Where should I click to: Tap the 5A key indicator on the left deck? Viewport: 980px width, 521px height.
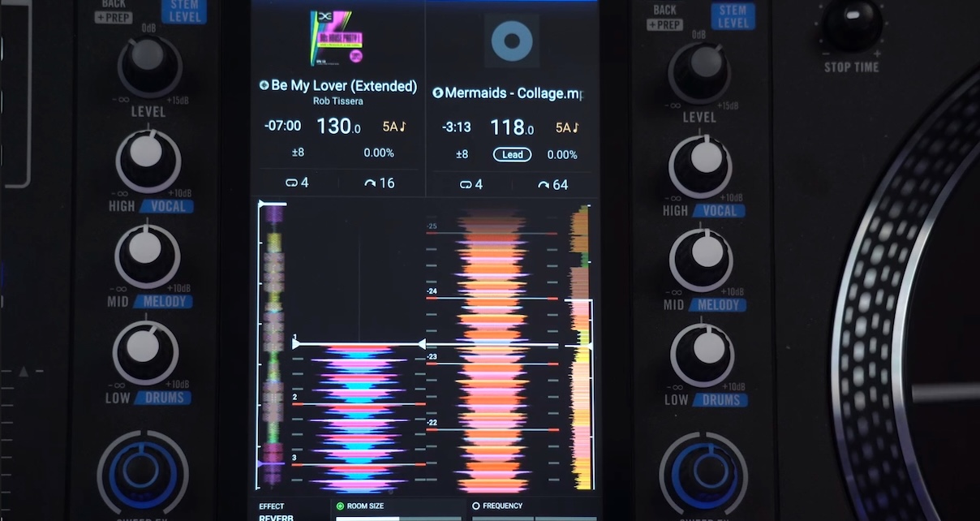tap(394, 127)
